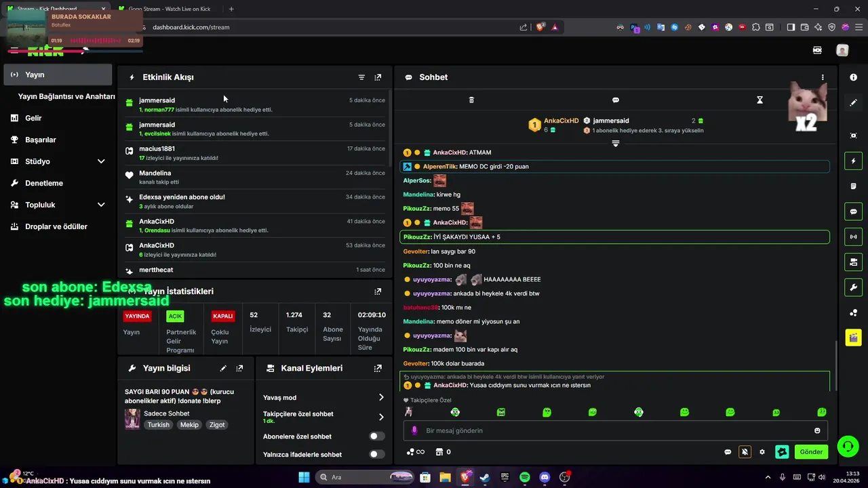
Task: Click the Zigot tag
Action: (x=217, y=425)
